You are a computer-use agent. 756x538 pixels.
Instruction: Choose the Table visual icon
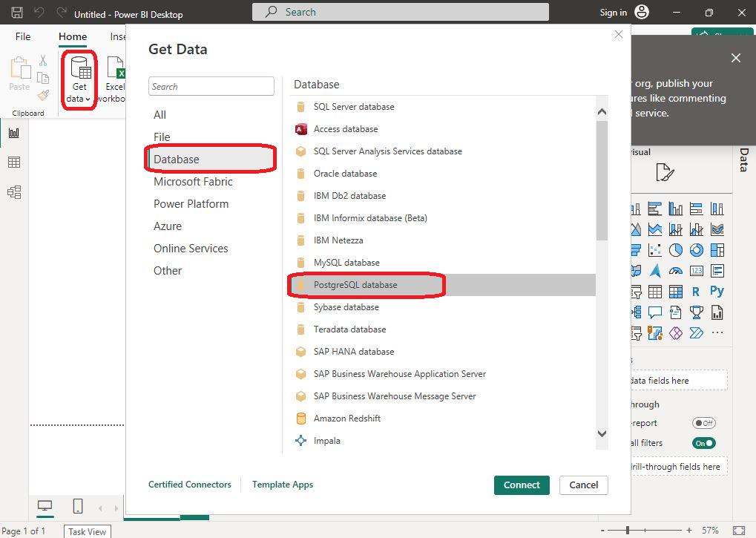pyautogui.click(x=655, y=292)
